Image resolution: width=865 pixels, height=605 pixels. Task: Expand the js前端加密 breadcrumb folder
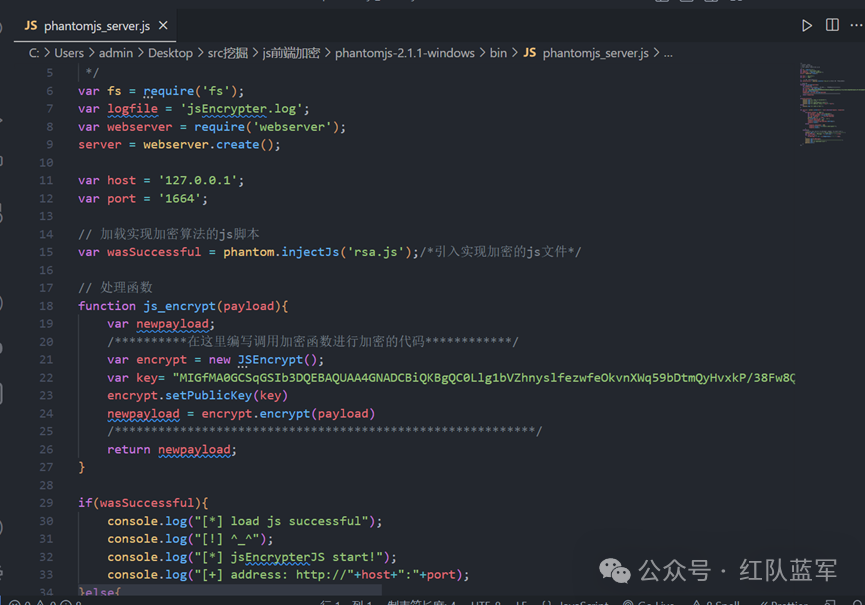click(x=291, y=53)
